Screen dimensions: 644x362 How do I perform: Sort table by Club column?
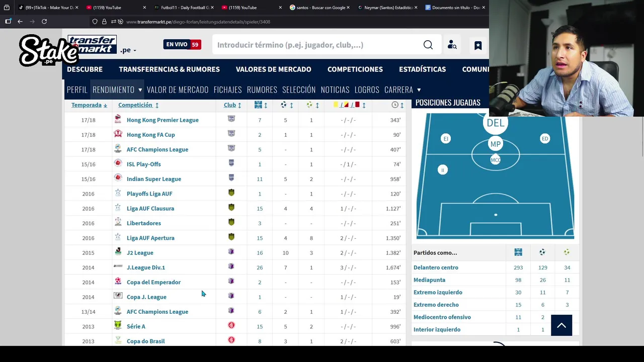coord(232,105)
